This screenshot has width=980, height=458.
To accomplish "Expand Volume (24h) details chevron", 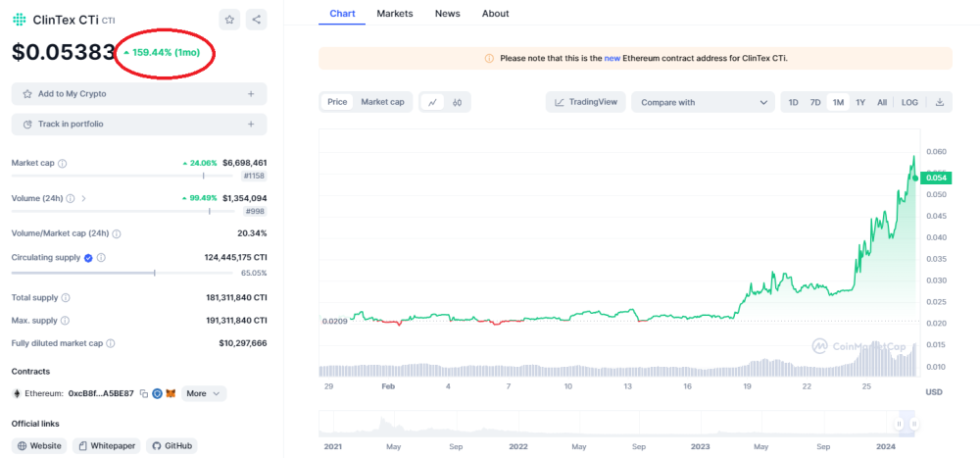I will point(83,198).
